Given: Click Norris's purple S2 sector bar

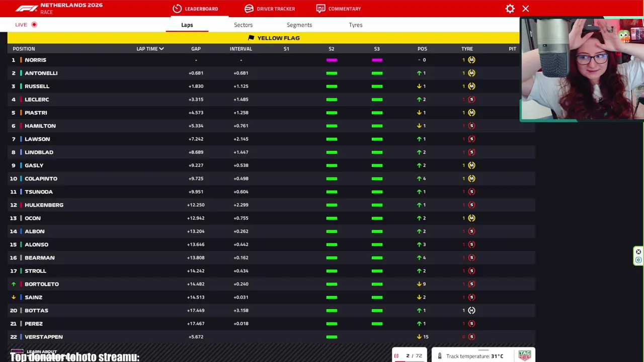Looking at the screenshot, I should click(332, 60).
